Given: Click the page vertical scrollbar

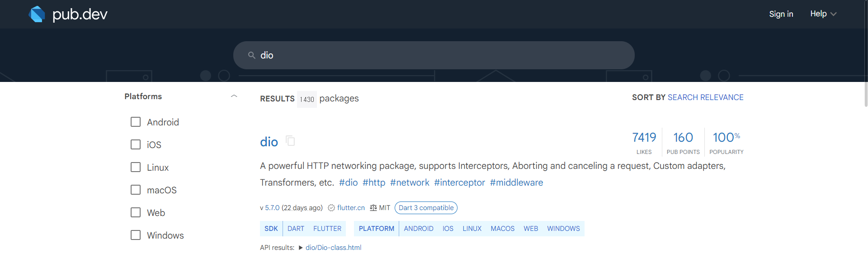Looking at the screenshot, I should point(866,54).
